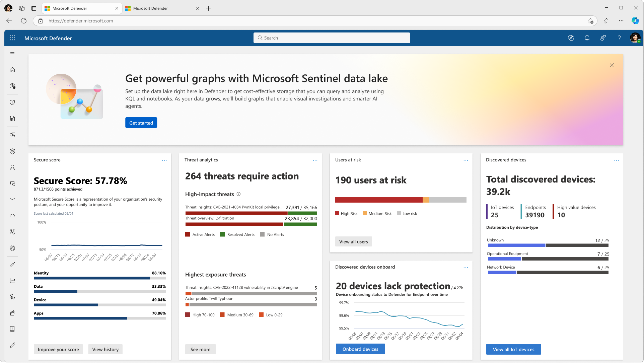Screen dimensions: 644x363
Task: Click Onboard devices button
Action: (360, 349)
